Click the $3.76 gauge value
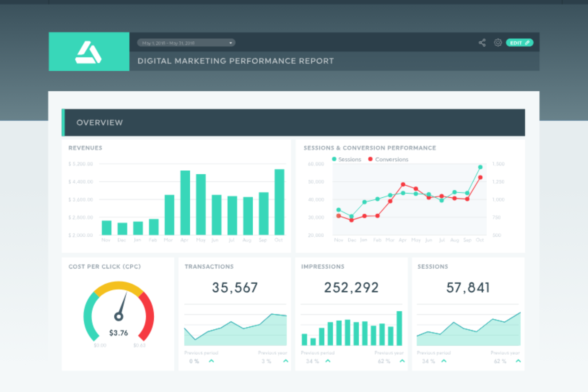 point(118,333)
